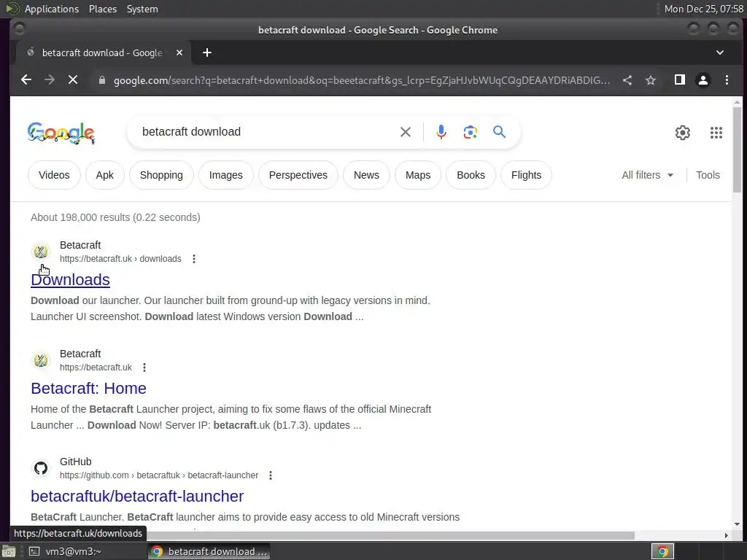Filter results by News

click(366, 175)
